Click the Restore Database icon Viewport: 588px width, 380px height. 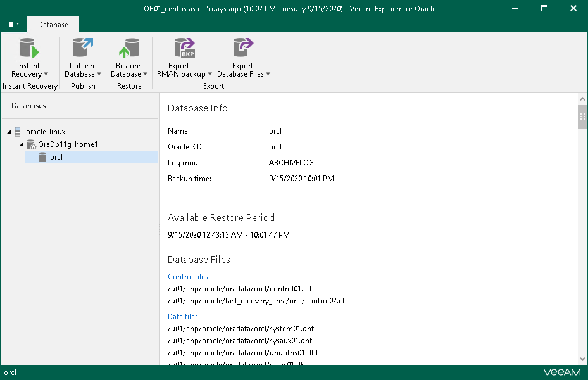(128, 48)
